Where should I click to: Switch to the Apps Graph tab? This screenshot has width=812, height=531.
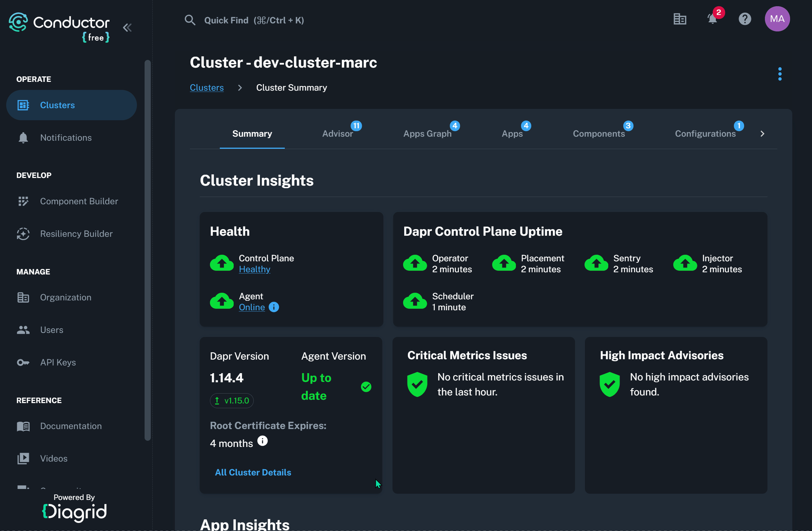click(427, 134)
